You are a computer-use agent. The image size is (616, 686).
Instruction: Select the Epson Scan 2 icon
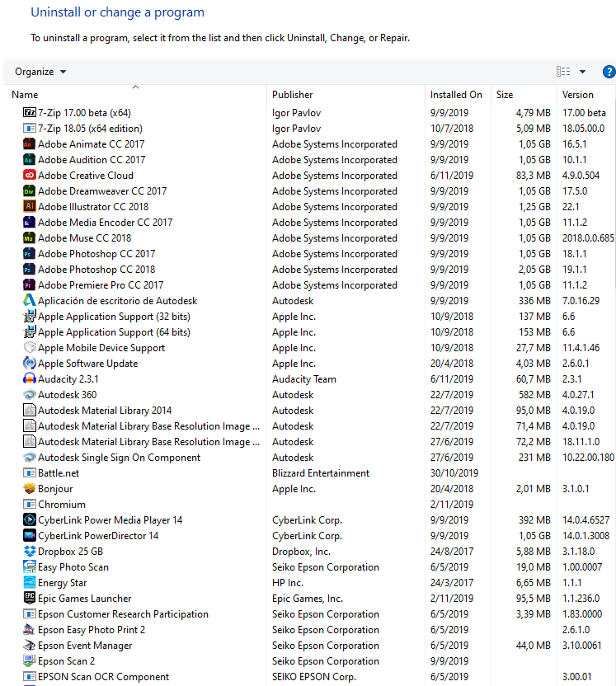(30, 661)
